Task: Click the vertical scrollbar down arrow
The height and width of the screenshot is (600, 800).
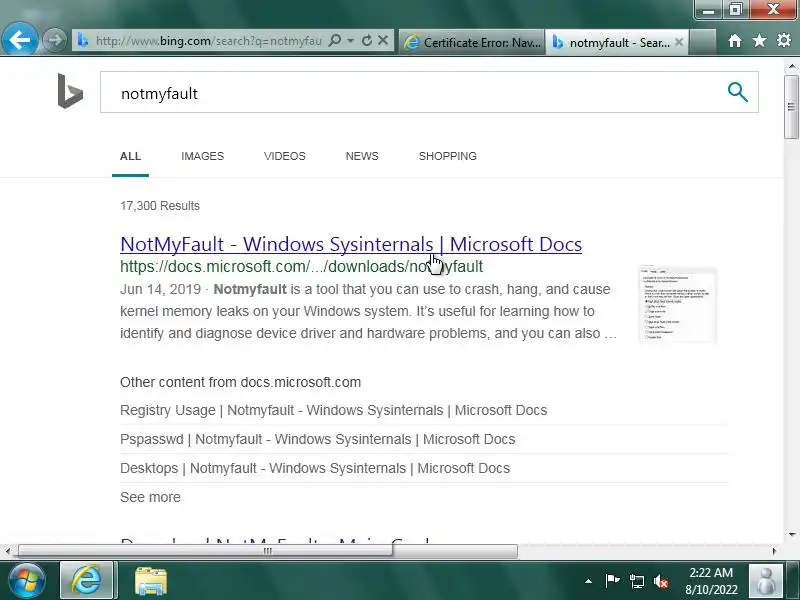Action: click(792, 535)
